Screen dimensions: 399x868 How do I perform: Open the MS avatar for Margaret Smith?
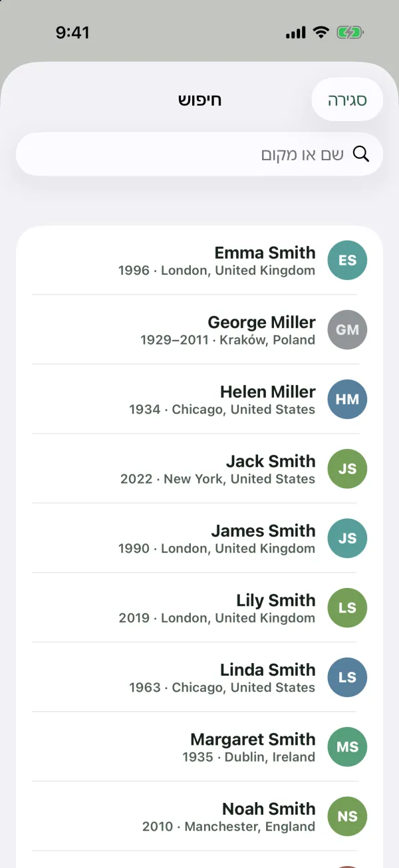347,747
